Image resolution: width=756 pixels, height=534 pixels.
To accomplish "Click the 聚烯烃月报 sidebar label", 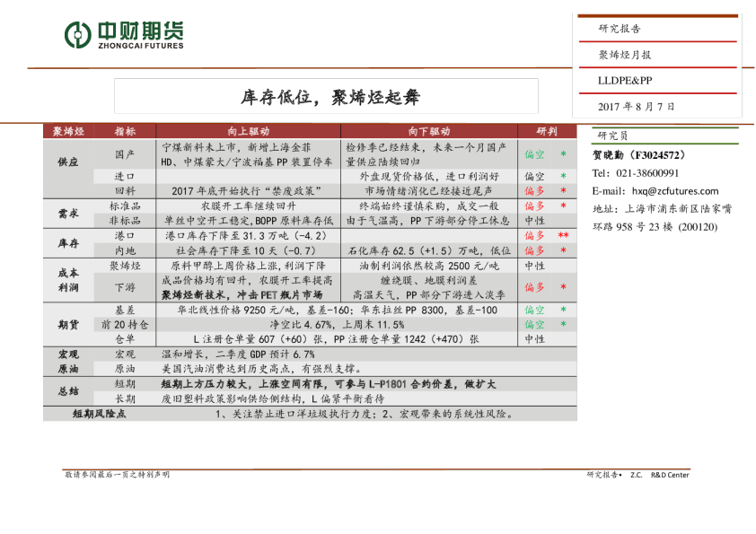I will (x=625, y=55).
